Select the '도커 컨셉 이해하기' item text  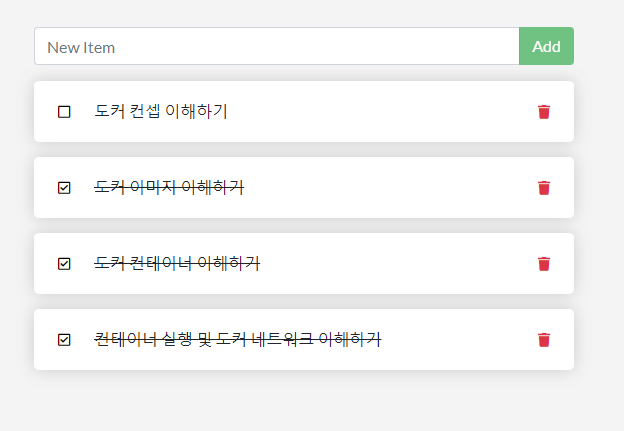tap(161, 111)
